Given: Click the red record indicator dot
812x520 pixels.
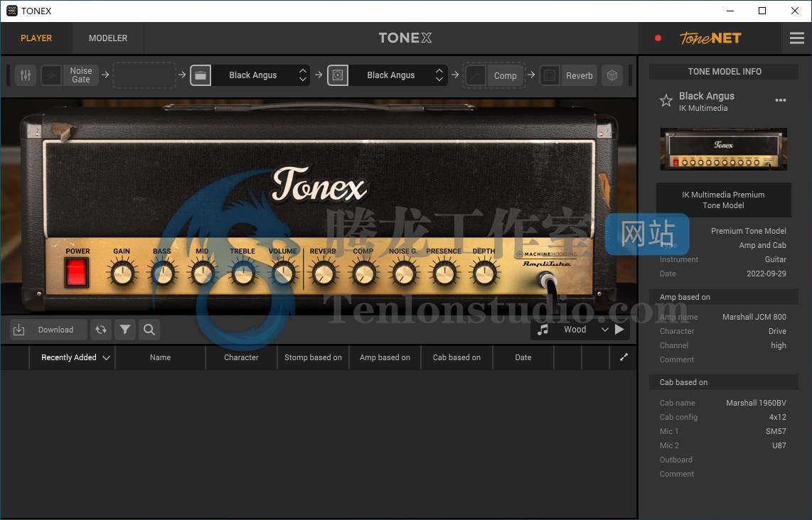Looking at the screenshot, I should (658, 38).
